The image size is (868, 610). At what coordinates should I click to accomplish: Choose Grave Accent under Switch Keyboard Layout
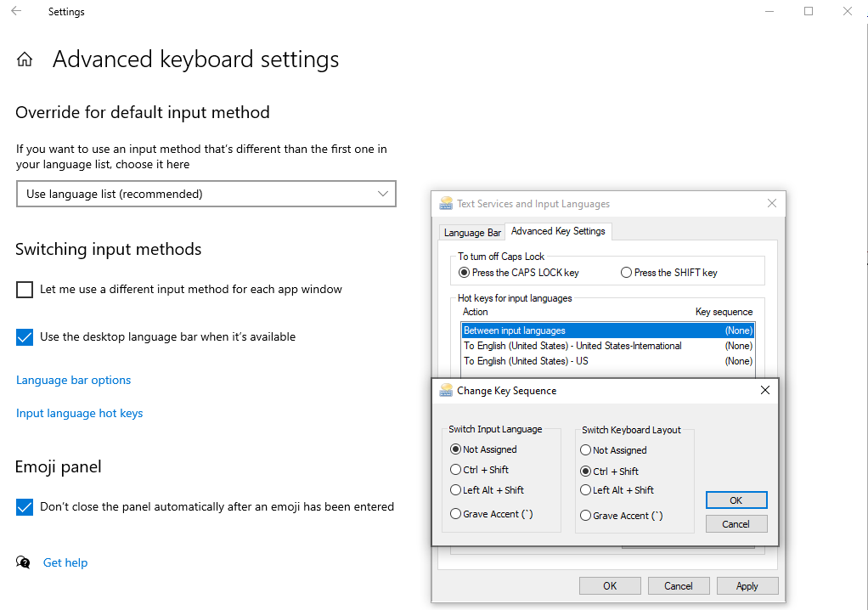(x=585, y=515)
